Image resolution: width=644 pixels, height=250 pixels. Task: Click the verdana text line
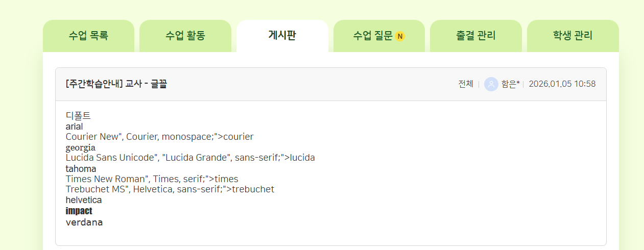point(84,222)
